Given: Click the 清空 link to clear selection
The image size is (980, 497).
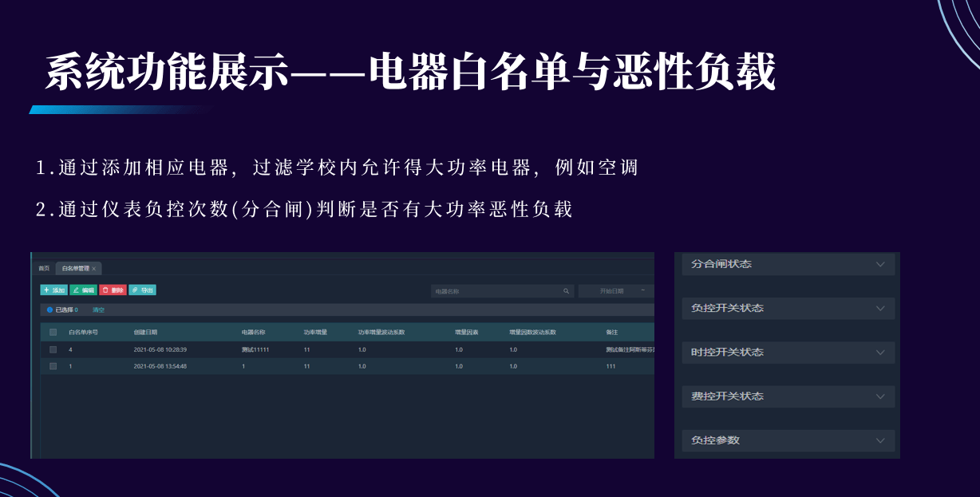Looking at the screenshot, I should tap(98, 310).
